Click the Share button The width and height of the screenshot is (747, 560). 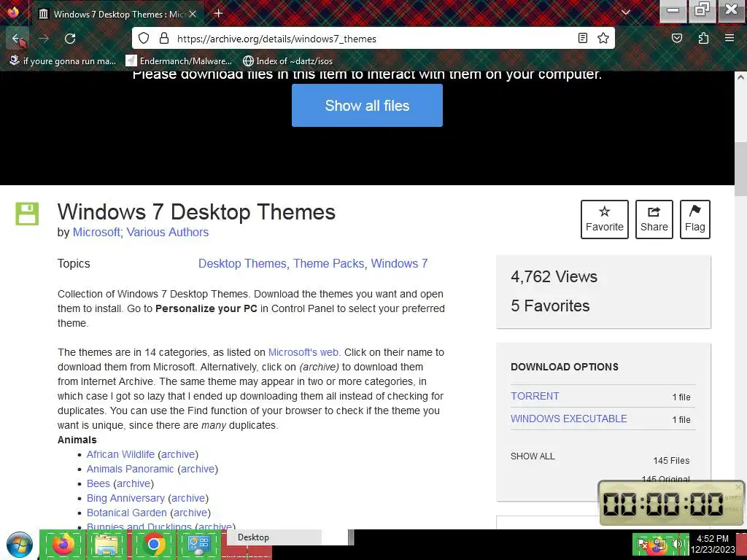pyautogui.click(x=654, y=219)
